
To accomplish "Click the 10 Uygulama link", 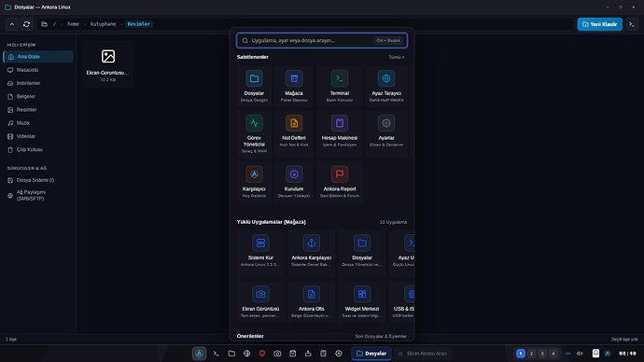I will tap(393, 222).
